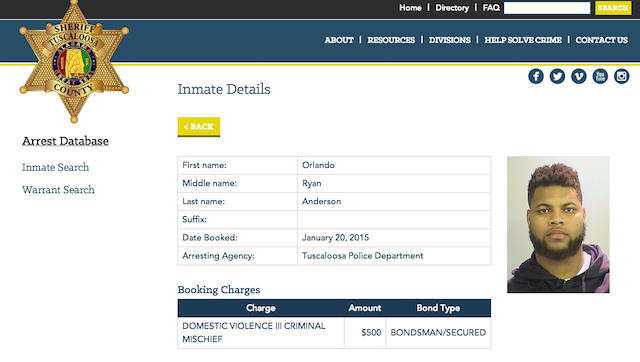Open the Divisions menu

coord(449,40)
